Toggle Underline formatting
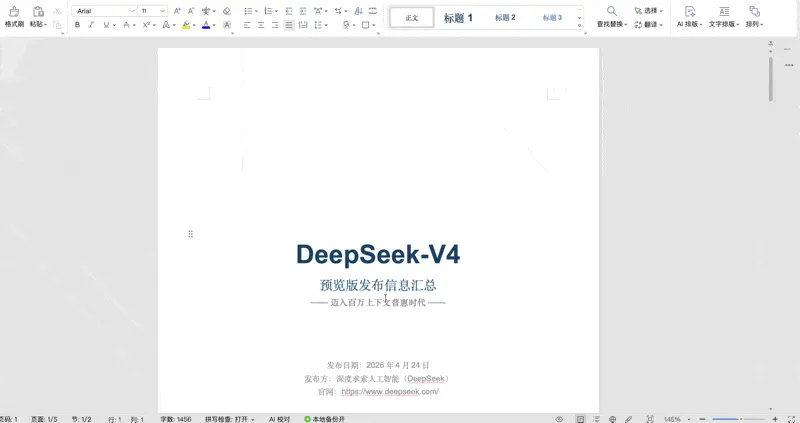800x423 pixels. (106, 24)
